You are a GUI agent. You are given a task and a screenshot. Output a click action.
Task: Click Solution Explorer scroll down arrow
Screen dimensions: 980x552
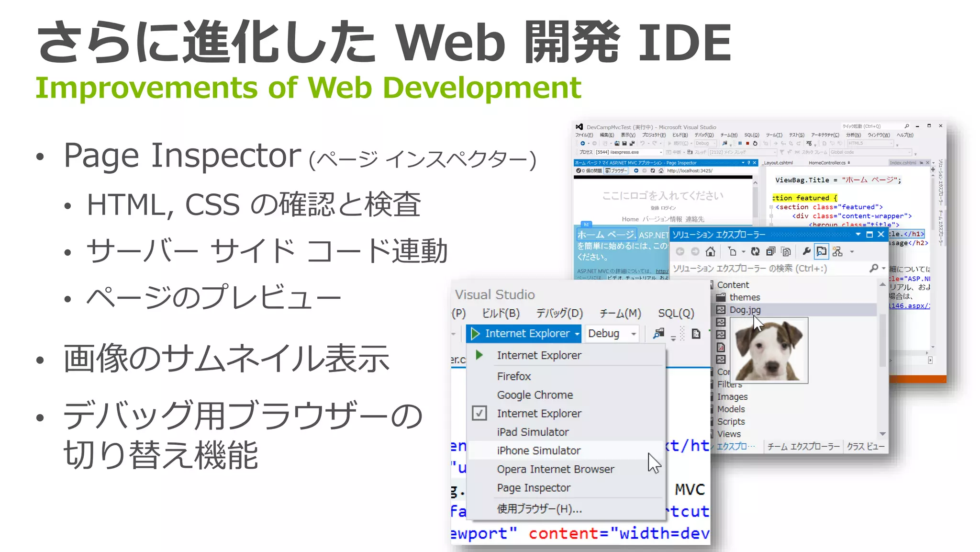[882, 434]
